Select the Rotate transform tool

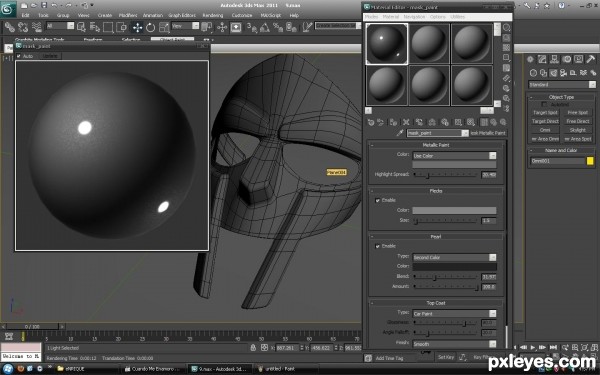click(150, 27)
